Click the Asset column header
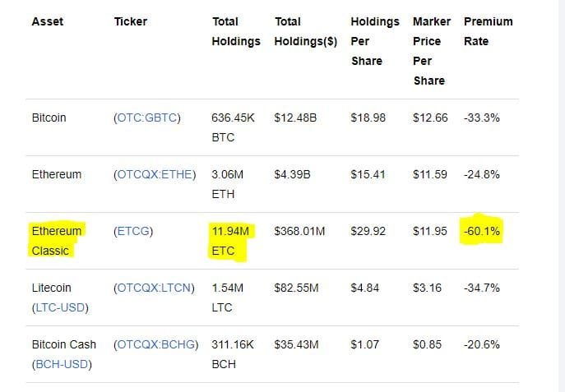 [47, 21]
